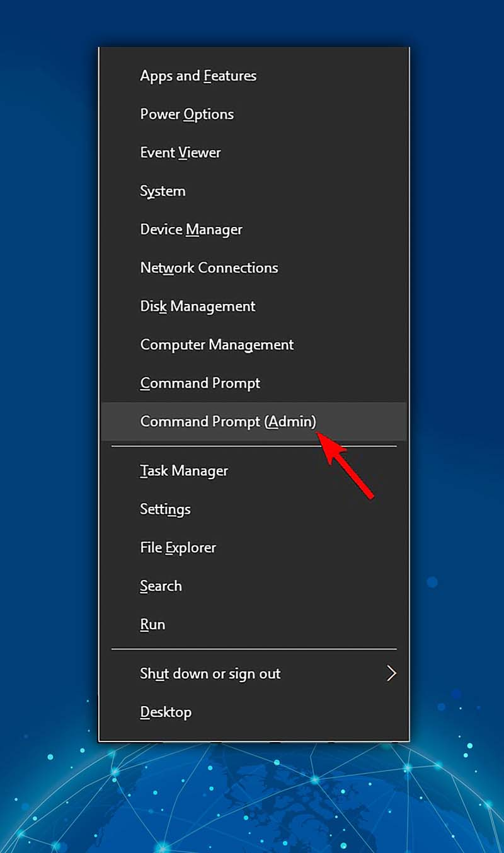Screen dimensions: 504x853
Task: Open Computer Management
Action: (217, 345)
